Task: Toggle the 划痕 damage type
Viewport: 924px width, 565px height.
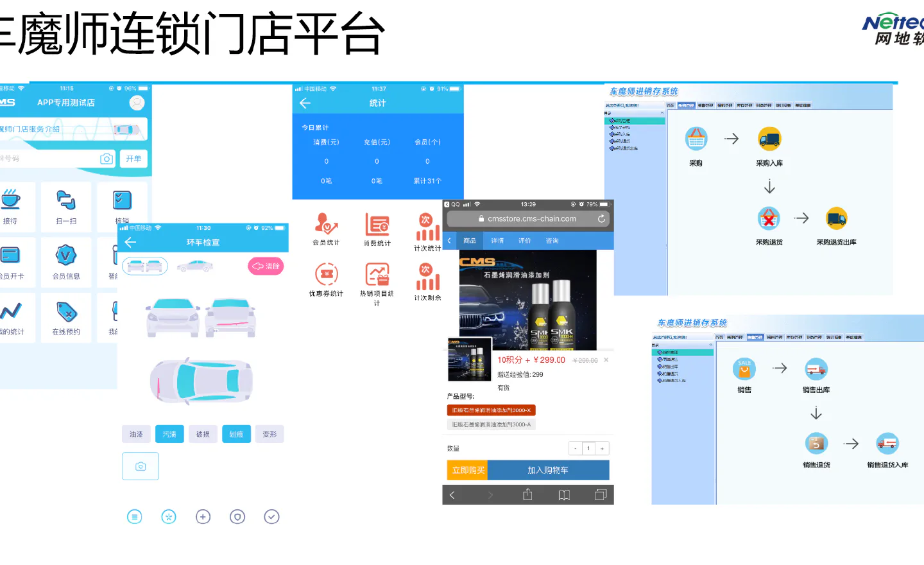Action: [x=236, y=434]
